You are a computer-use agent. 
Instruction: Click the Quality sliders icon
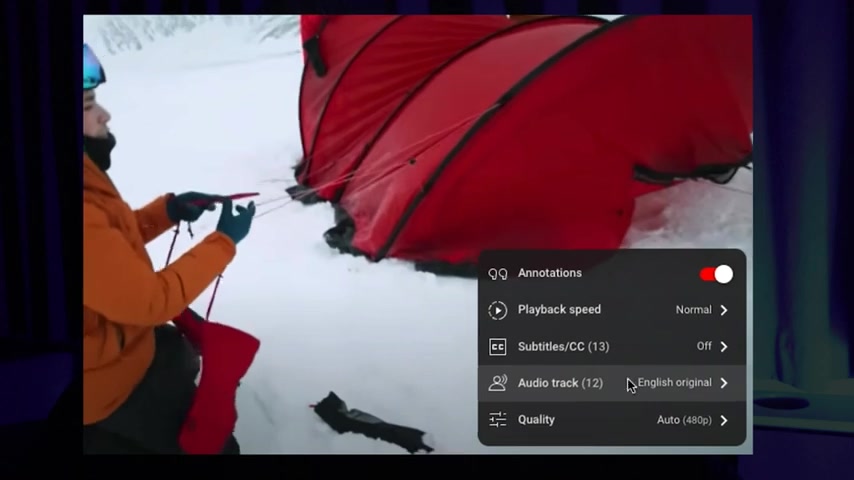tap(497, 420)
